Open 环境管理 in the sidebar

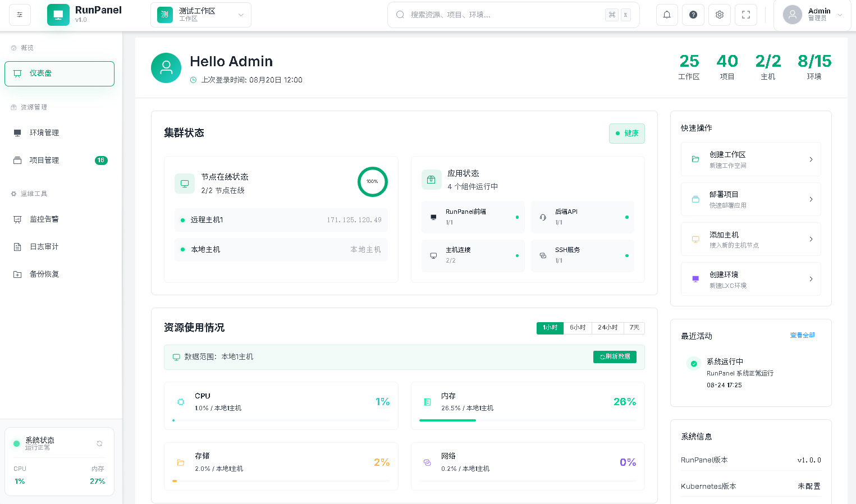[59, 133]
